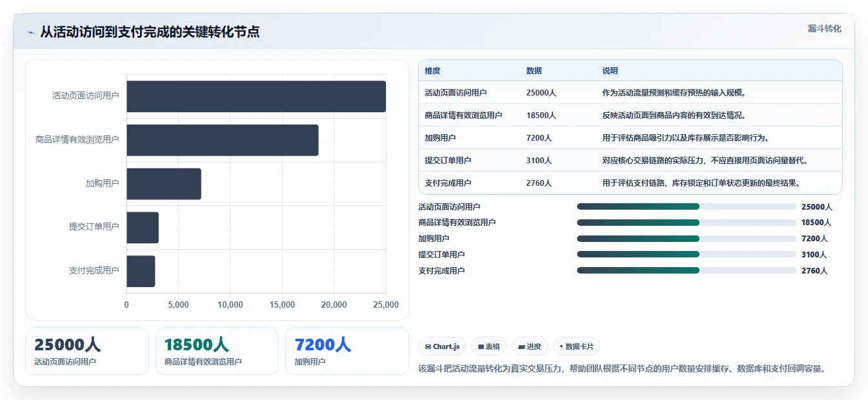Click the sparkle icon inside the 数据卡片 chip
868x400 pixels.
pos(561,346)
